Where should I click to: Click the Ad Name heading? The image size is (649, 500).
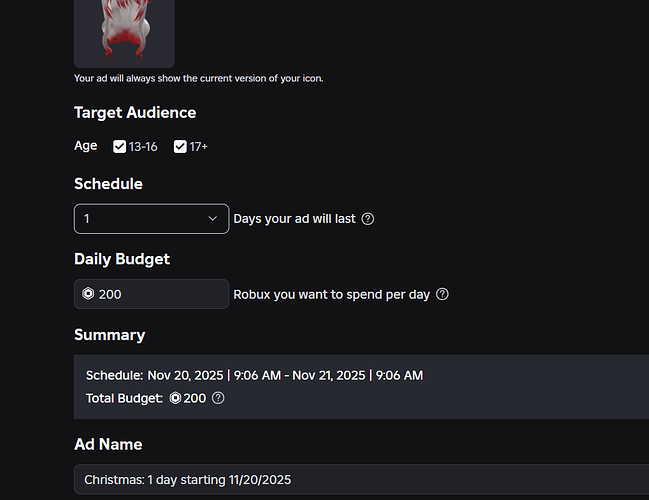click(108, 444)
